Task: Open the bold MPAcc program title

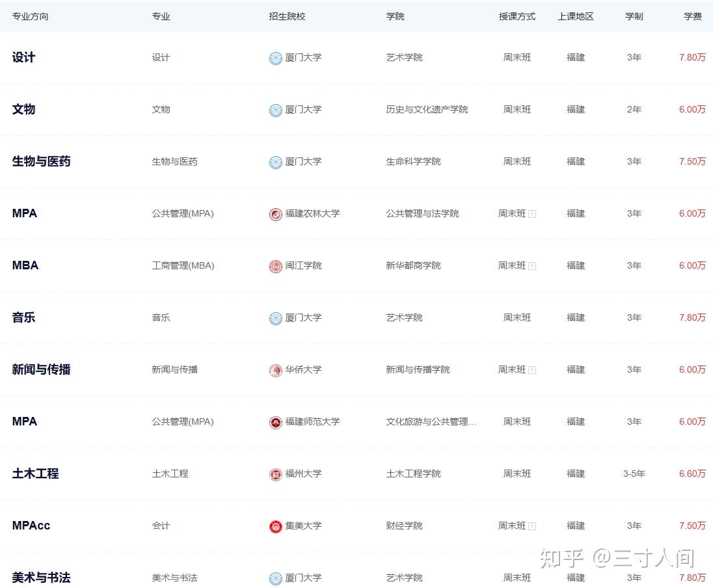Action: point(31,526)
